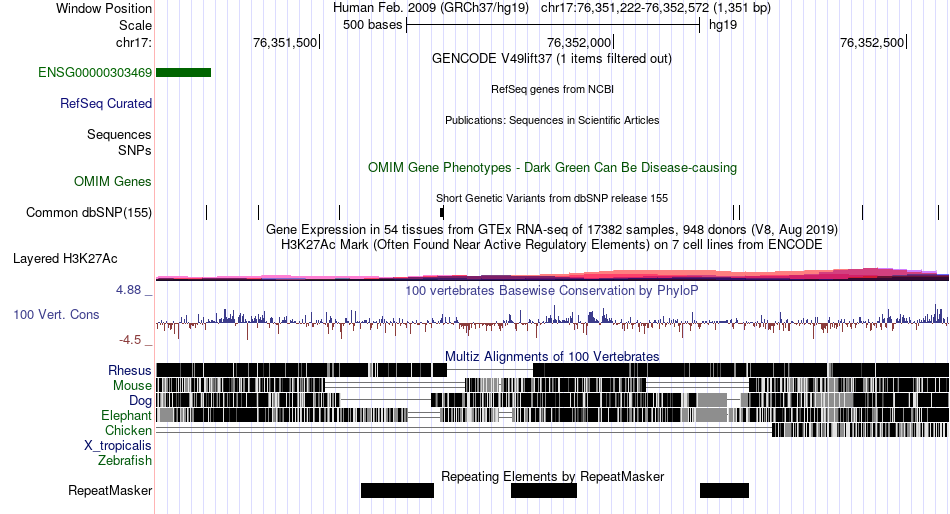Click the 76,351,500 ruler position
Viewport: 950px width, 514px height.
(285, 42)
